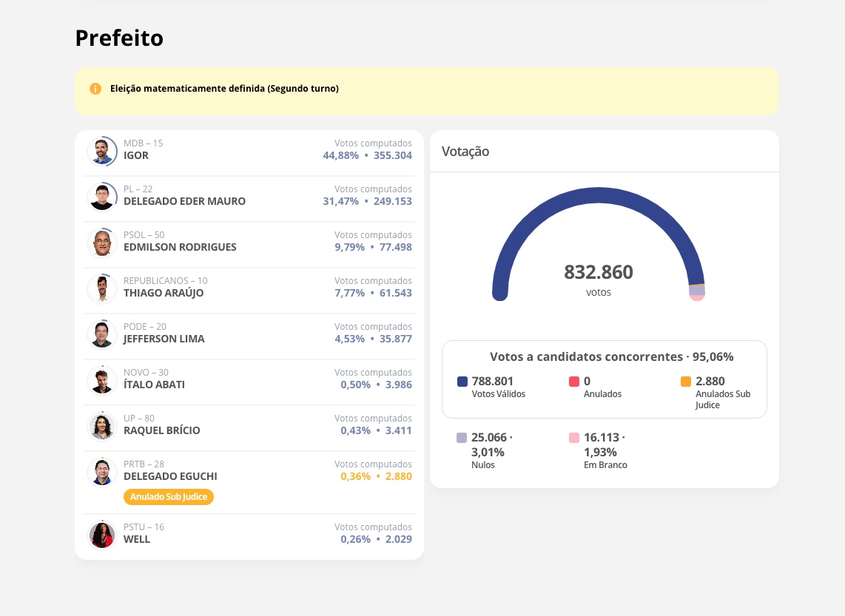Viewport: 845px width, 616px height.
Task: Click the orange info icon in banner
Action: pos(95,89)
